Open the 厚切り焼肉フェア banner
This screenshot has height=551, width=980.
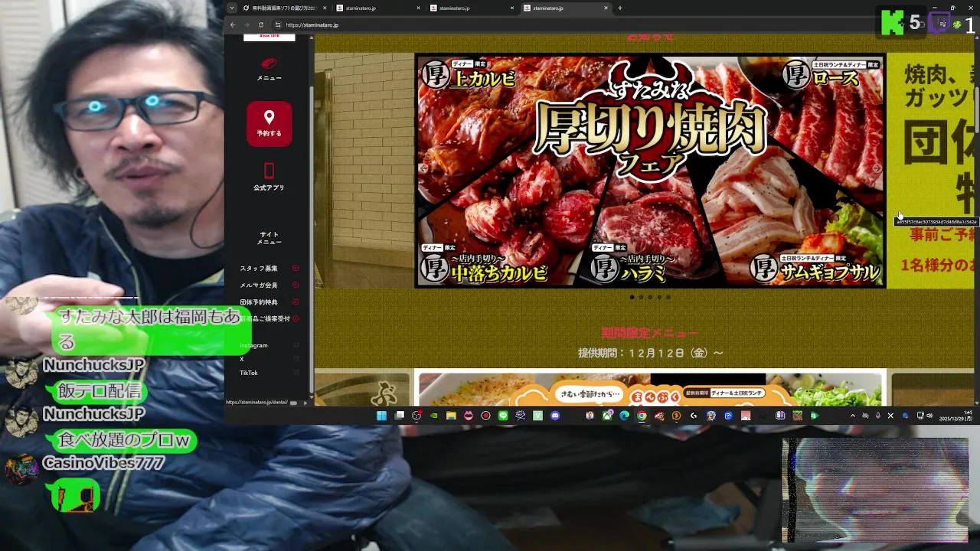pos(650,171)
